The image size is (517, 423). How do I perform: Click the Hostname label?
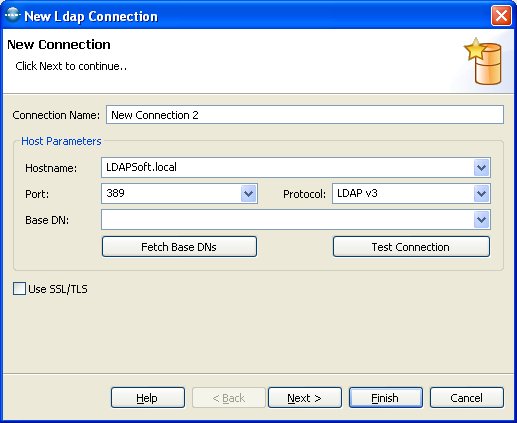tap(51, 168)
